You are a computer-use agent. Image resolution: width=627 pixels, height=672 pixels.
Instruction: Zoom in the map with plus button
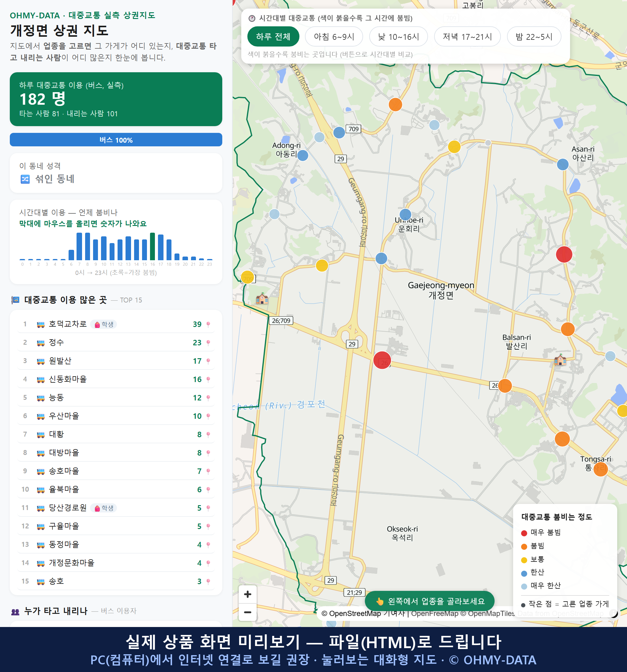[x=247, y=594]
